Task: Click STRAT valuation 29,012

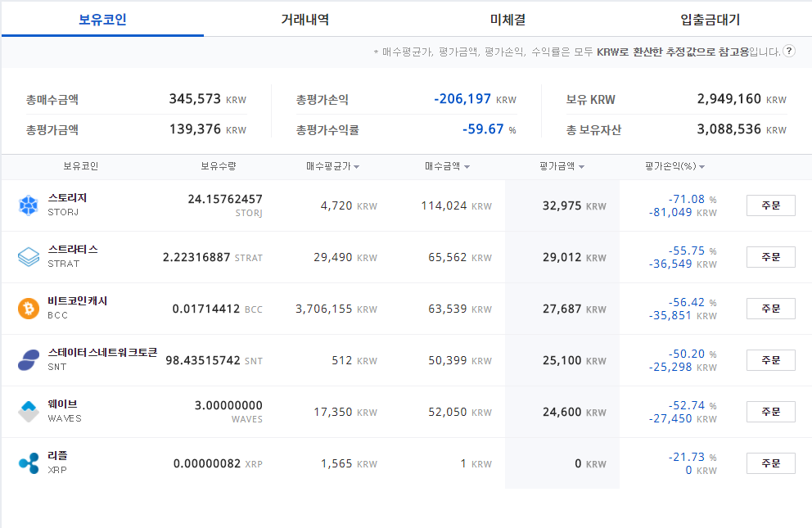Action: coord(562,257)
